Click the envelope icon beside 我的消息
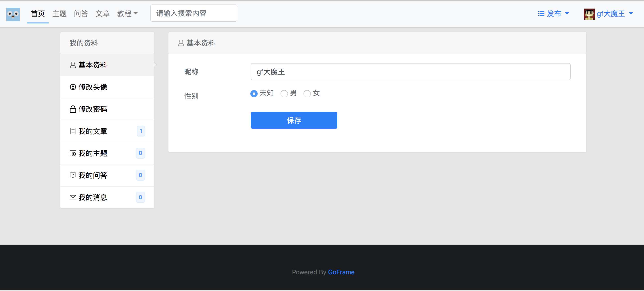Viewport: 644px width, 291px height. pyautogui.click(x=73, y=198)
